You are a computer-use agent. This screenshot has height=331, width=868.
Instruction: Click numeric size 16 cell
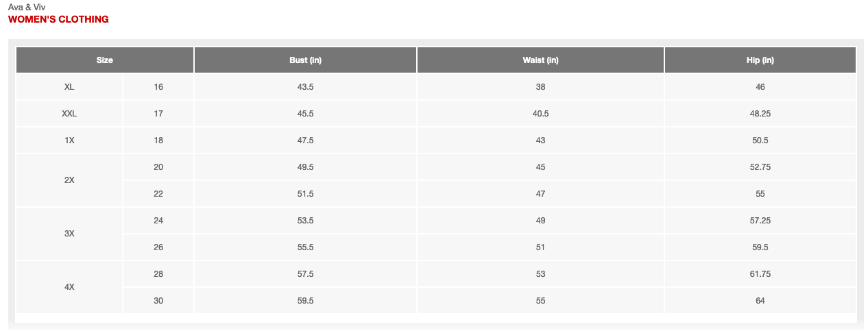(158, 87)
